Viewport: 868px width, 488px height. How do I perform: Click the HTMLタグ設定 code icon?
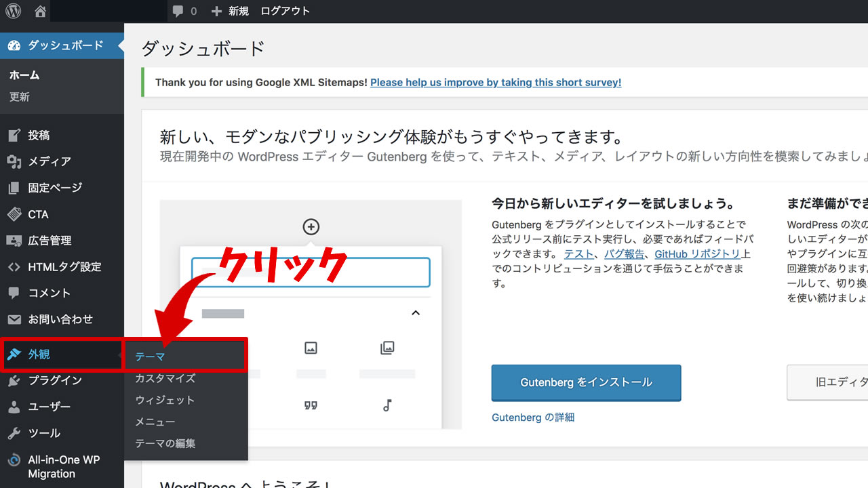(x=14, y=267)
